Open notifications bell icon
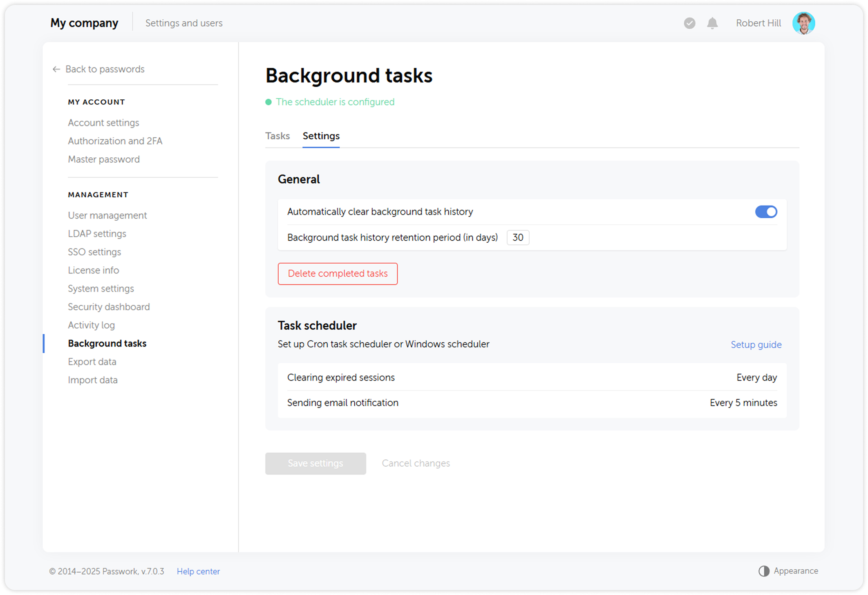This screenshot has width=868, height=595. 712,23
